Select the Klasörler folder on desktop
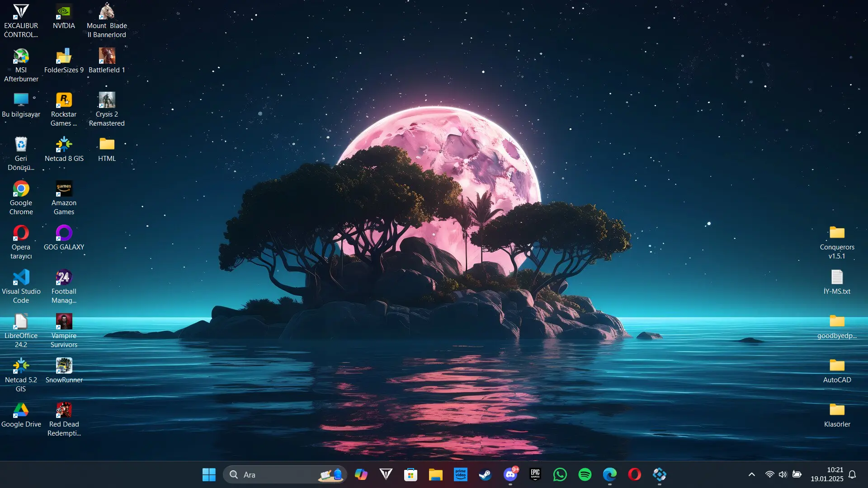Image resolution: width=868 pixels, height=488 pixels. [x=837, y=415]
